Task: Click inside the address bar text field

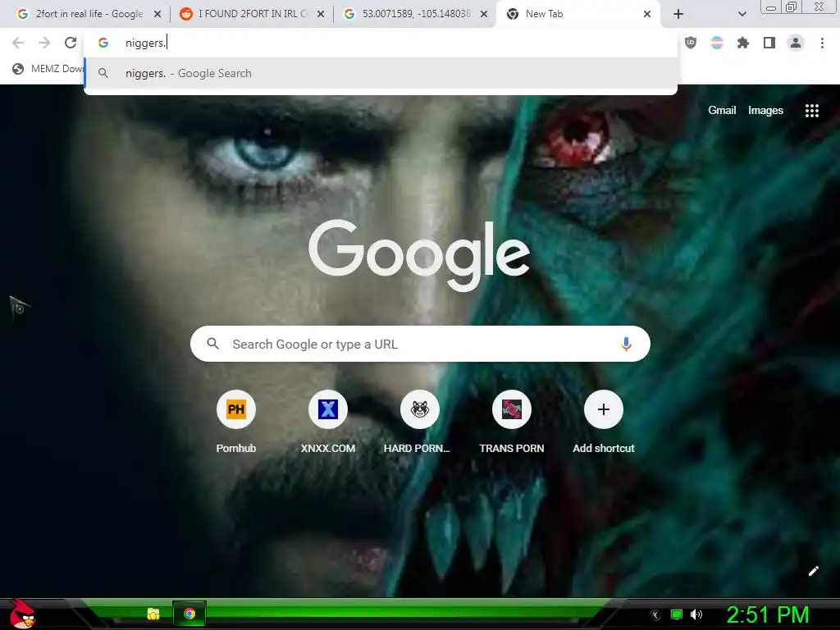Action: click(x=381, y=43)
